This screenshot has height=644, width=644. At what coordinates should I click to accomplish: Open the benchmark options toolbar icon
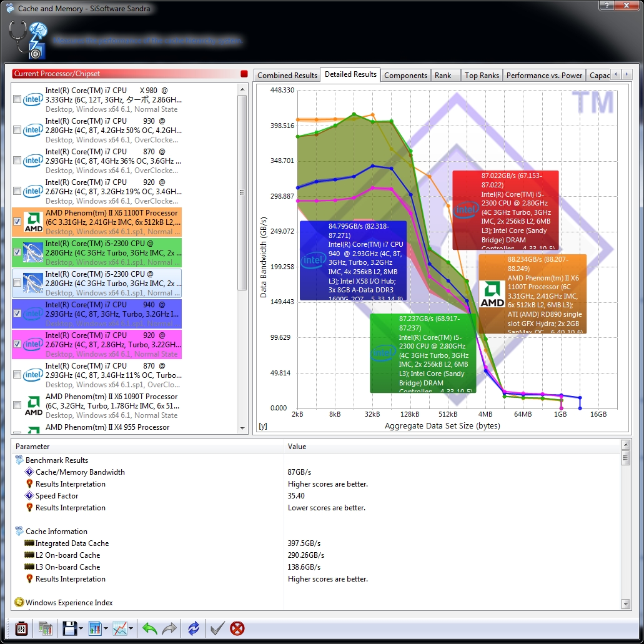coord(21,628)
